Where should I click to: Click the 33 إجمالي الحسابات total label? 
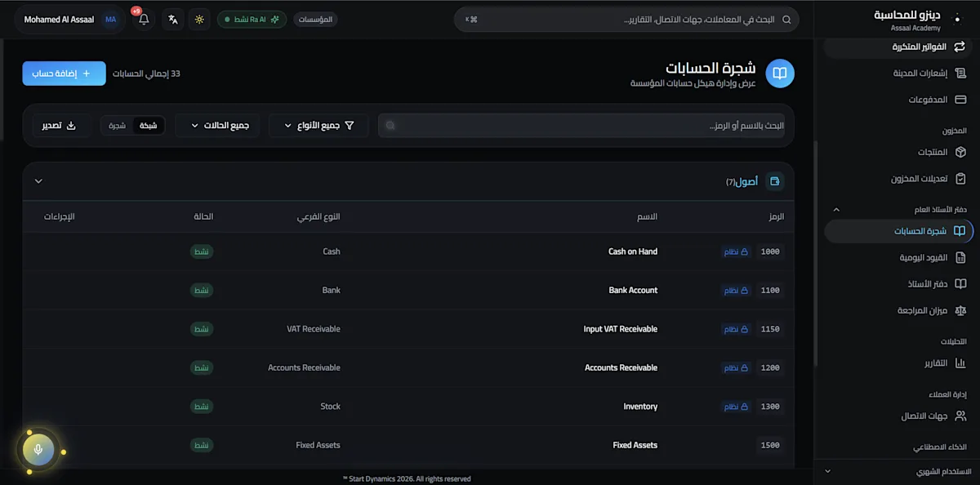pyautogui.click(x=146, y=73)
